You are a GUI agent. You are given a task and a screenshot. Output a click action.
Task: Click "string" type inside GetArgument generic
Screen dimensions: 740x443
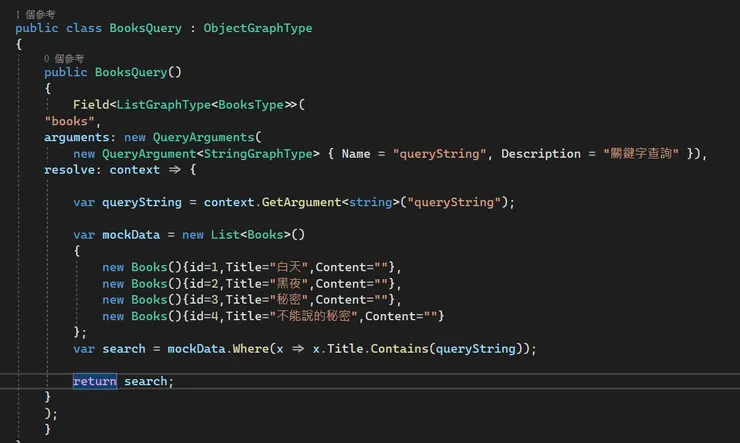(370, 202)
